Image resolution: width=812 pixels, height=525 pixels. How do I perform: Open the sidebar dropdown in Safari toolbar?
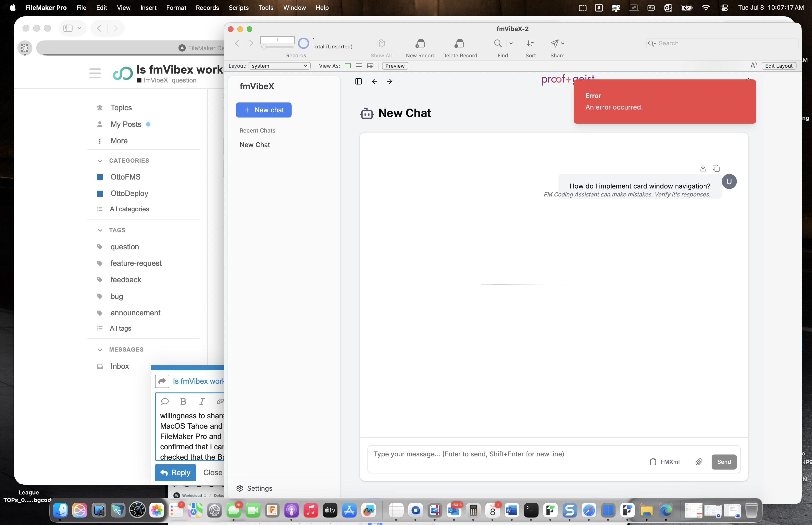pyautogui.click(x=79, y=28)
